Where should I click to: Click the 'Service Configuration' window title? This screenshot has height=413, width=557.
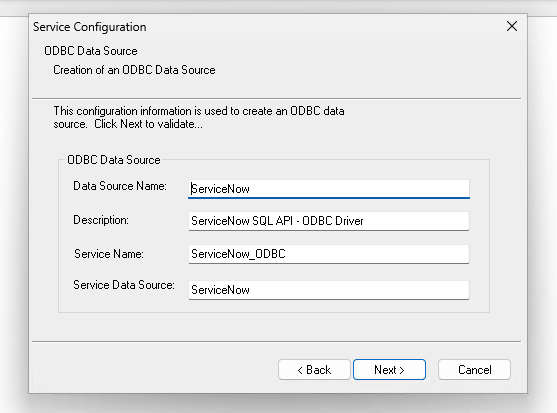point(90,27)
